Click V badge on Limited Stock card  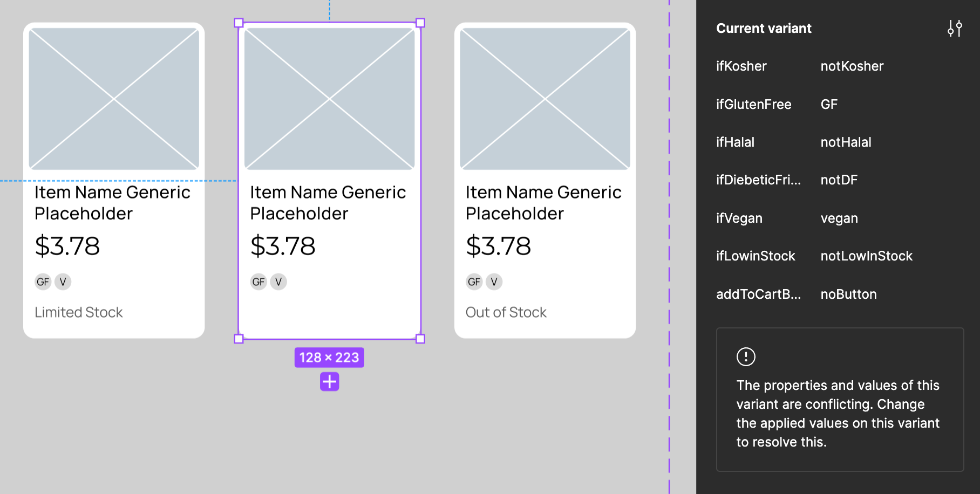pyautogui.click(x=63, y=282)
